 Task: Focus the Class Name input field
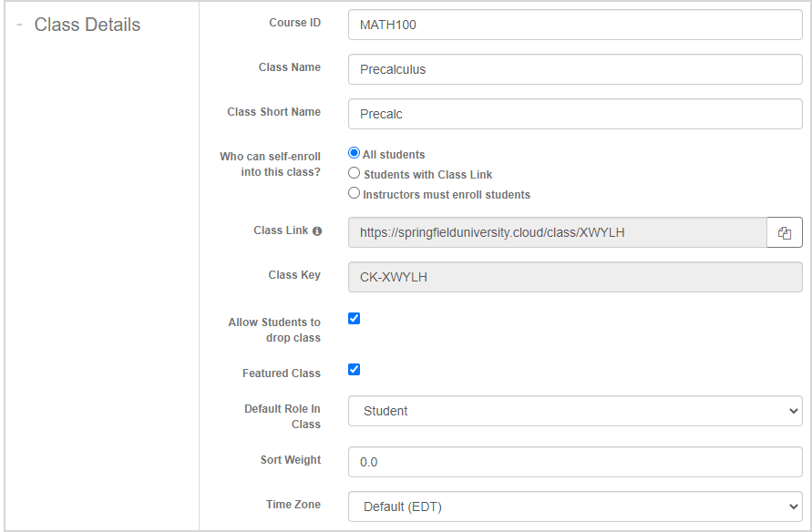click(x=574, y=69)
